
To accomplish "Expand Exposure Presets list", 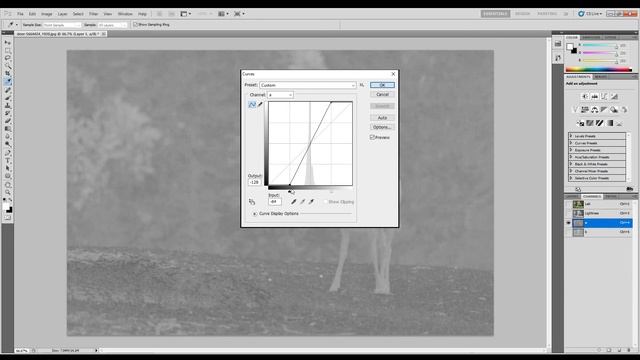I will tap(571, 150).
